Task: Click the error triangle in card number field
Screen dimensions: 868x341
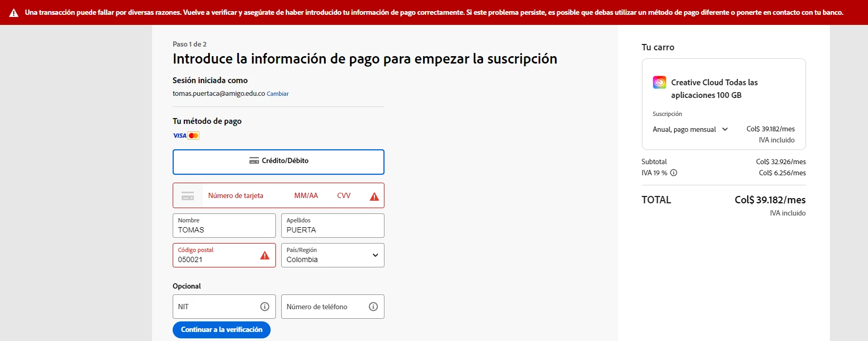Action: pos(374,196)
